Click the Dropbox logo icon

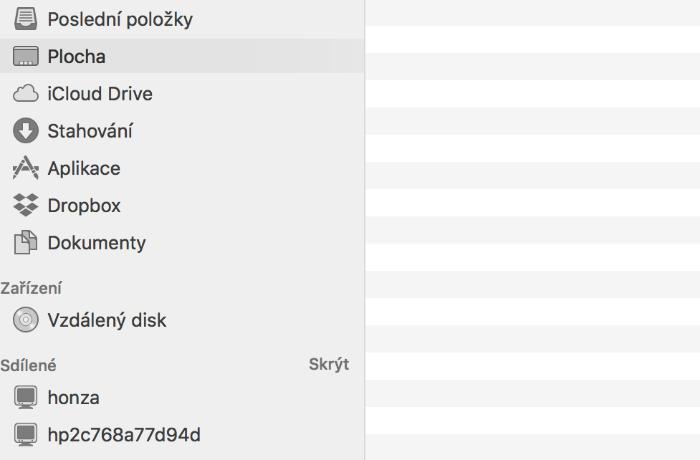25,205
